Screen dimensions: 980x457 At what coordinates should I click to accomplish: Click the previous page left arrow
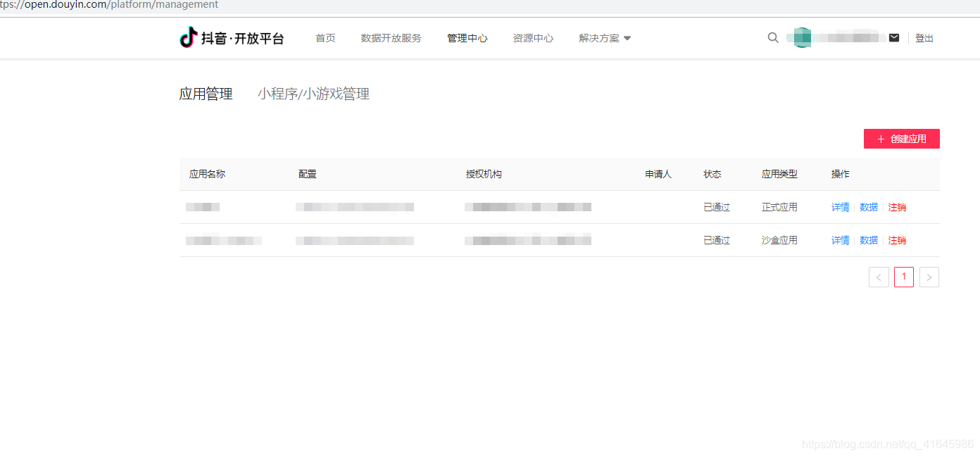(879, 277)
